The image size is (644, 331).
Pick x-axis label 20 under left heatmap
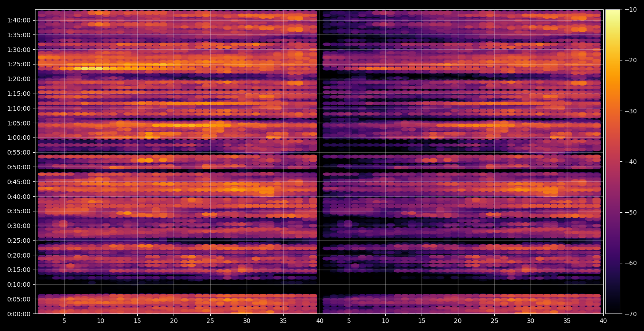174,321
